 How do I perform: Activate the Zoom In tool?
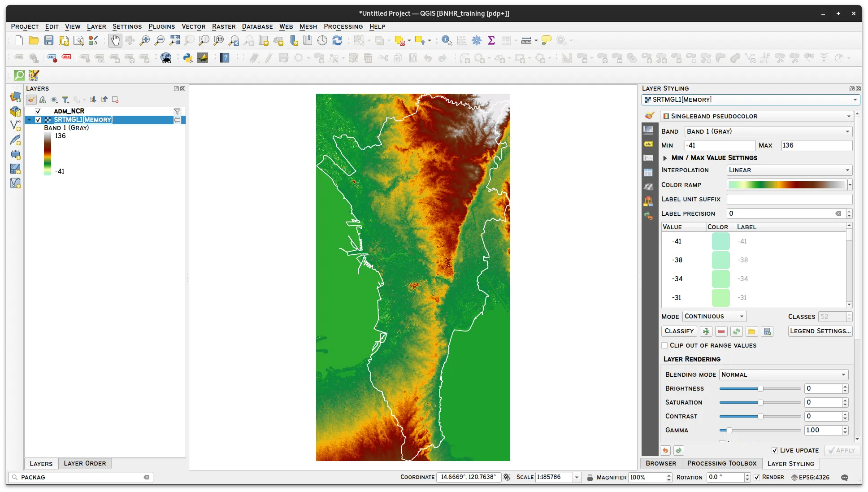coord(144,40)
